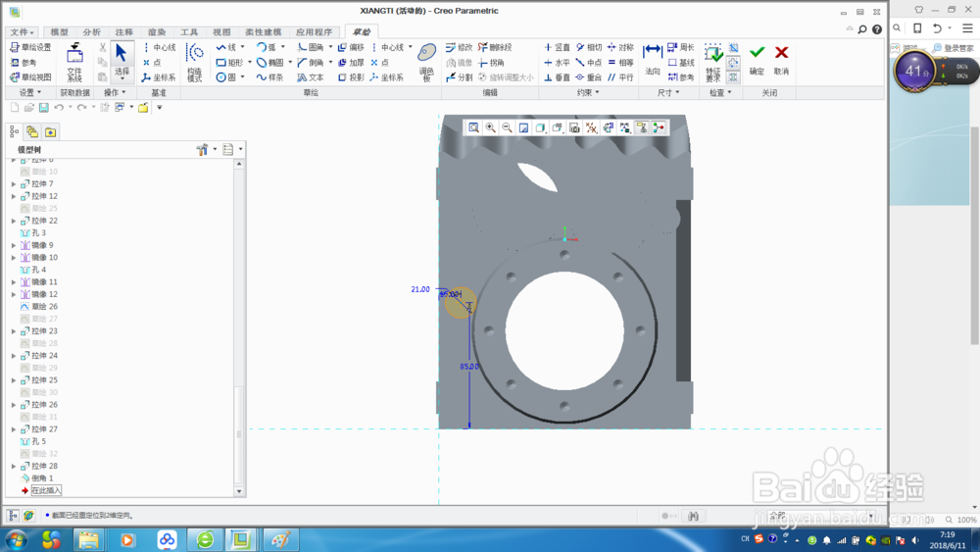Click the 周长 (Perimeter) dimension tool
This screenshot has height=552, width=980.
tap(681, 47)
